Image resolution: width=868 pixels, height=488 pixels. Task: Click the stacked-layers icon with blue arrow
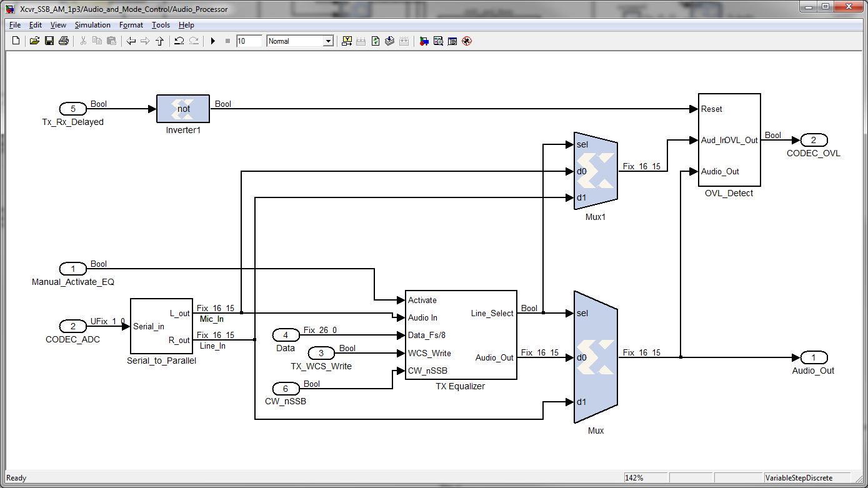(x=389, y=41)
